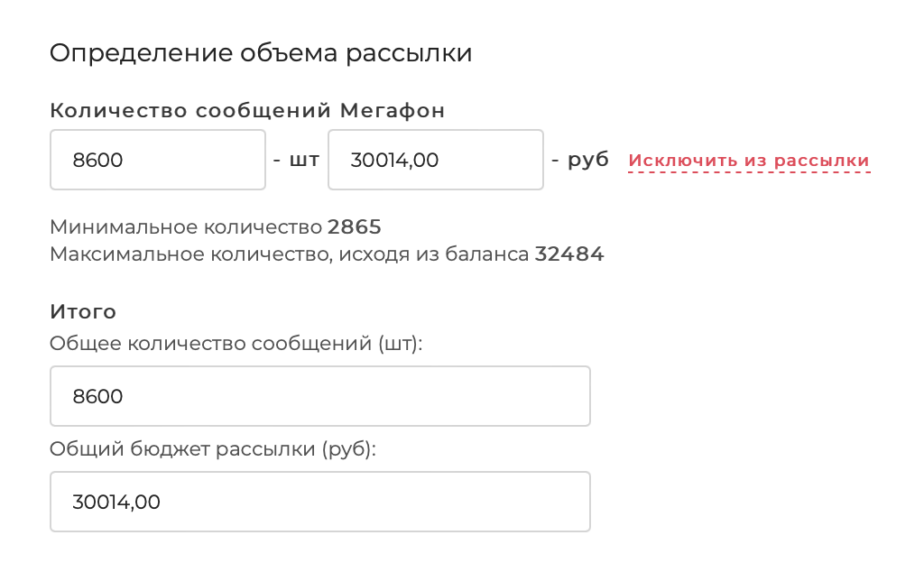Click the minimum quantity value 2865

pyautogui.click(x=356, y=226)
